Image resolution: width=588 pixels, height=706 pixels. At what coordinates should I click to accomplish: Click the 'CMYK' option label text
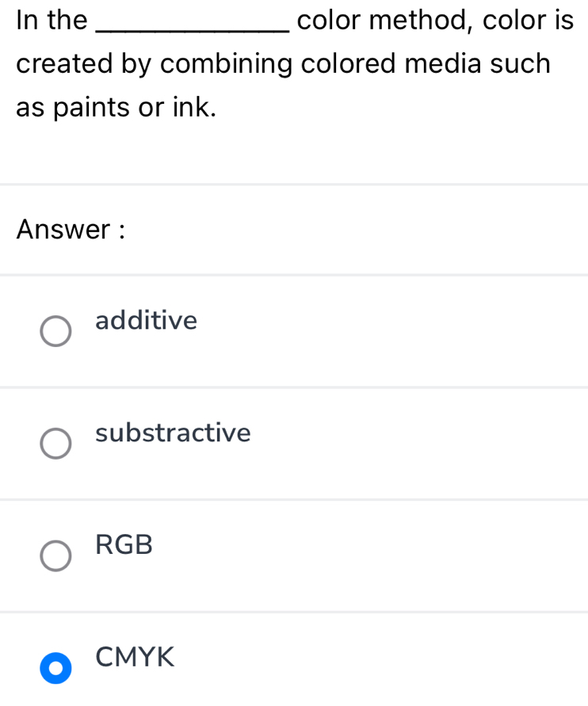click(x=135, y=657)
